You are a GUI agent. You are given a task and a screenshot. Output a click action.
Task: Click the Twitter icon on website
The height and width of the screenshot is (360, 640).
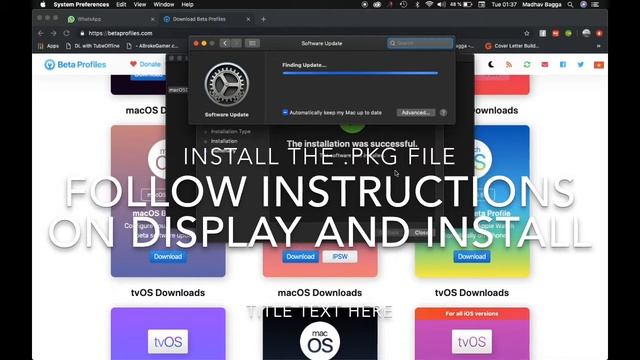tap(581, 64)
